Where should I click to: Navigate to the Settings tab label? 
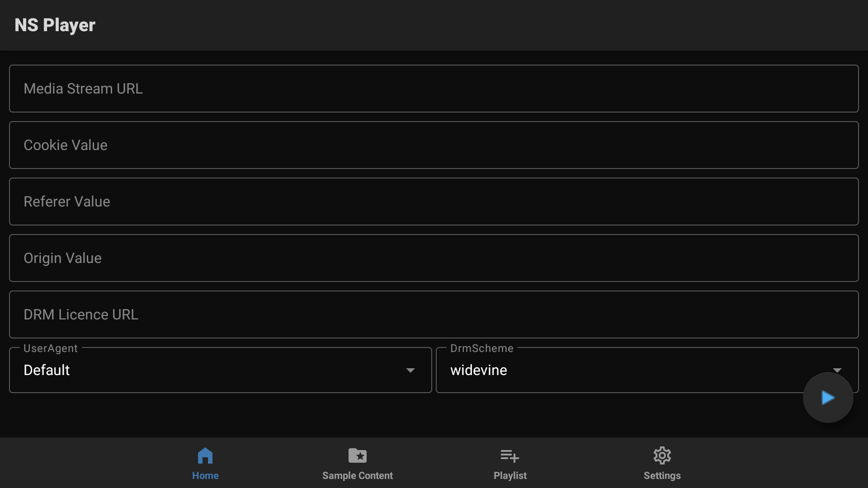coord(662,475)
